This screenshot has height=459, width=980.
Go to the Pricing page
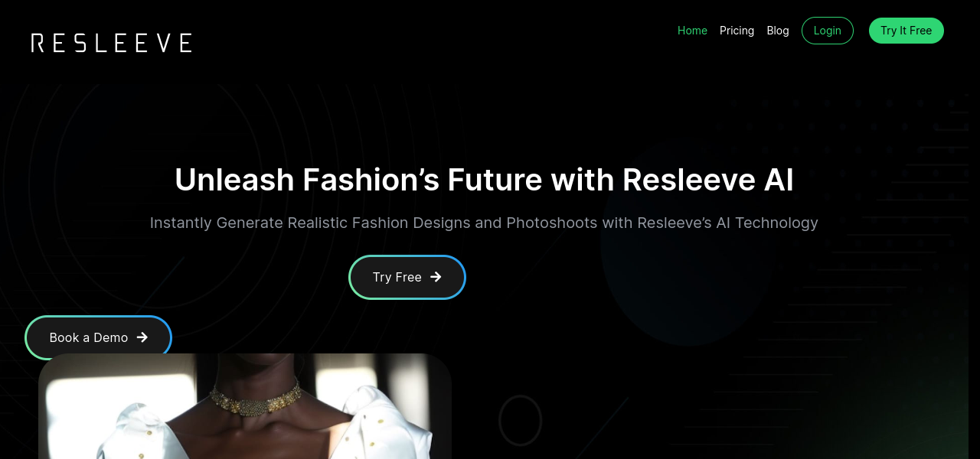click(x=737, y=31)
